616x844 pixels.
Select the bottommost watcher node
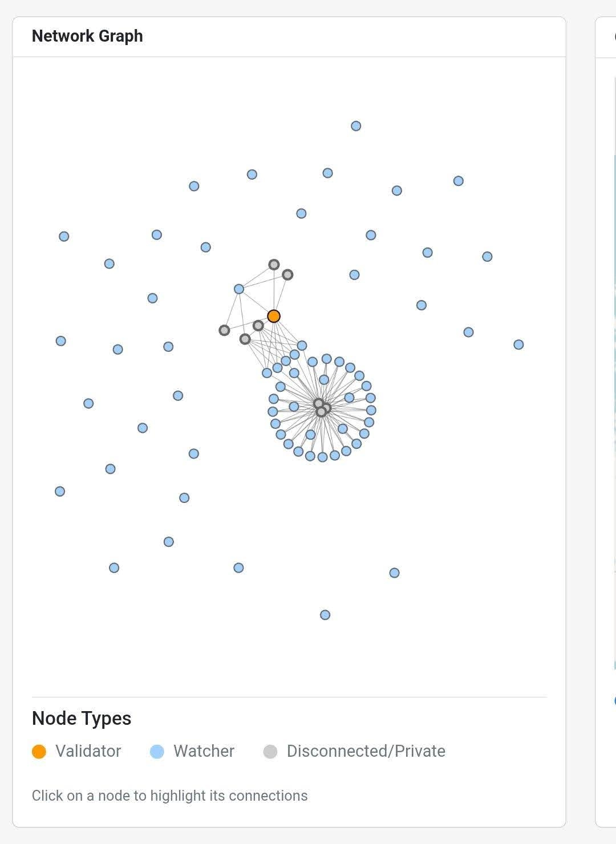click(x=325, y=615)
